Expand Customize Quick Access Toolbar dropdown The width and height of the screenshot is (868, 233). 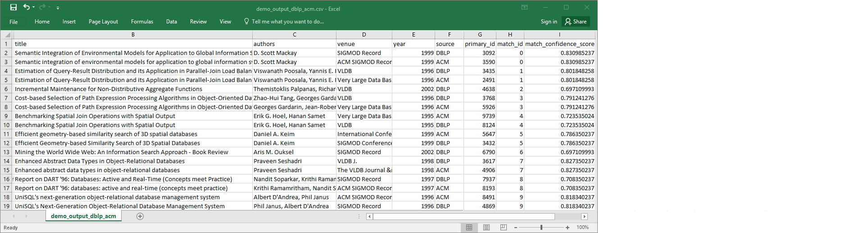[58, 8]
